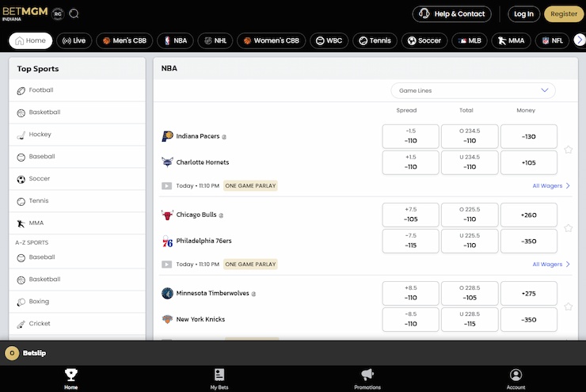Click Help & Contact button

(x=452, y=13)
